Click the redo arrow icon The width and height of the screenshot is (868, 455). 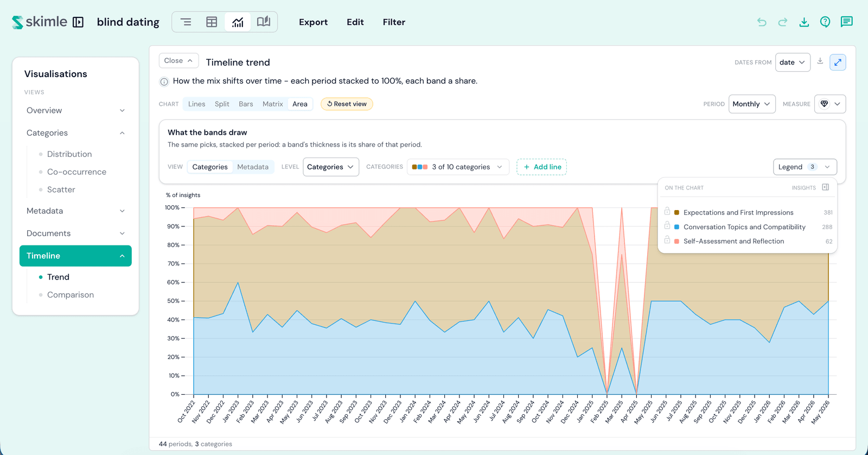coord(783,22)
